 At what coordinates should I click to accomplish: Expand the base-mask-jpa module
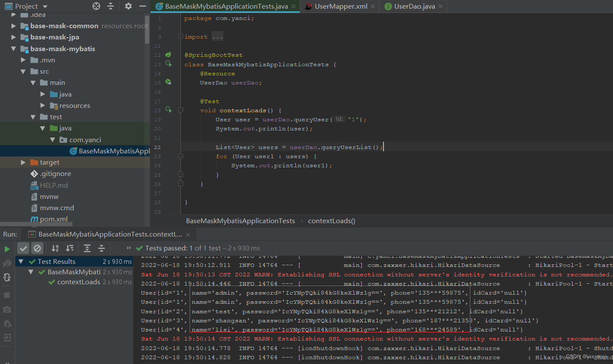pos(14,37)
